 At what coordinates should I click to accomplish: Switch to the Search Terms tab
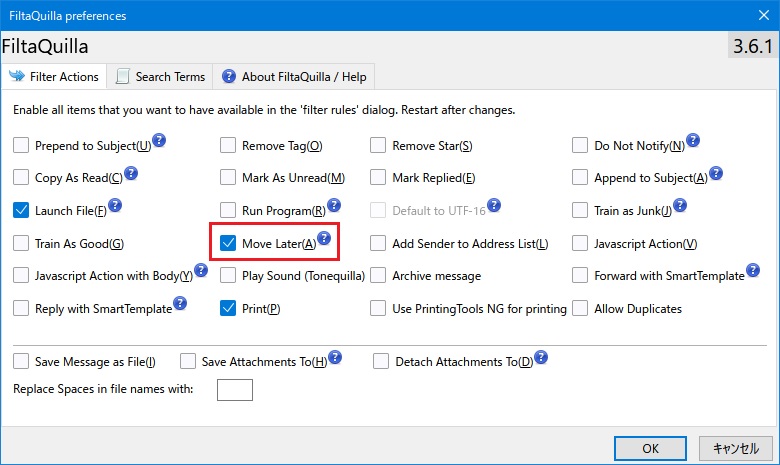159,76
